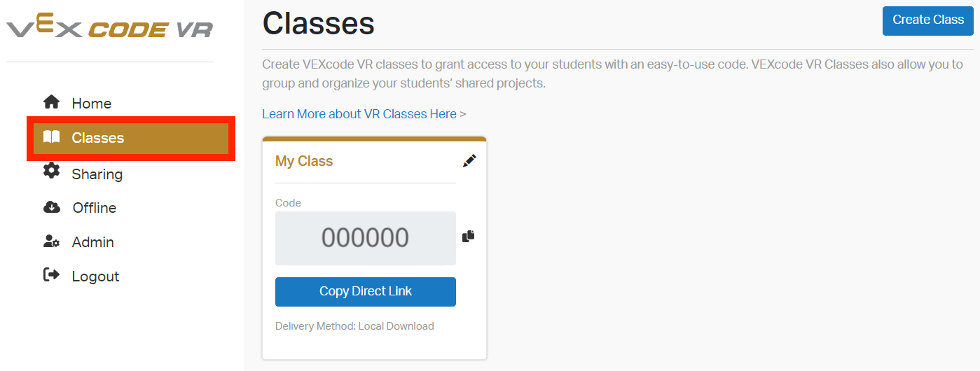This screenshot has width=980, height=371.
Task: Click the Logout arrow icon
Action: click(x=51, y=275)
